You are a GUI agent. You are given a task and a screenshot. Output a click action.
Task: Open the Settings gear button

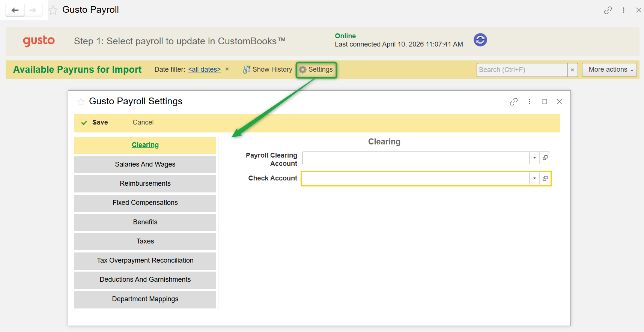coord(316,70)
